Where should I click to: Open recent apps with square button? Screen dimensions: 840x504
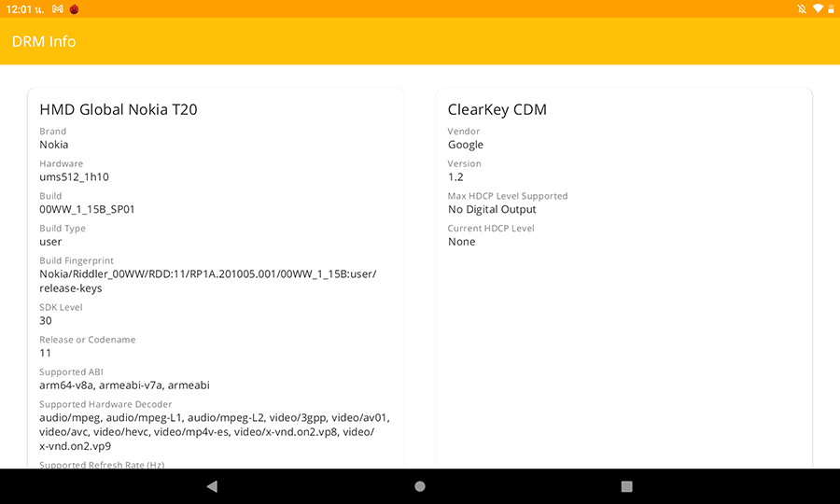pyautogui.click(x=627, y=486)
